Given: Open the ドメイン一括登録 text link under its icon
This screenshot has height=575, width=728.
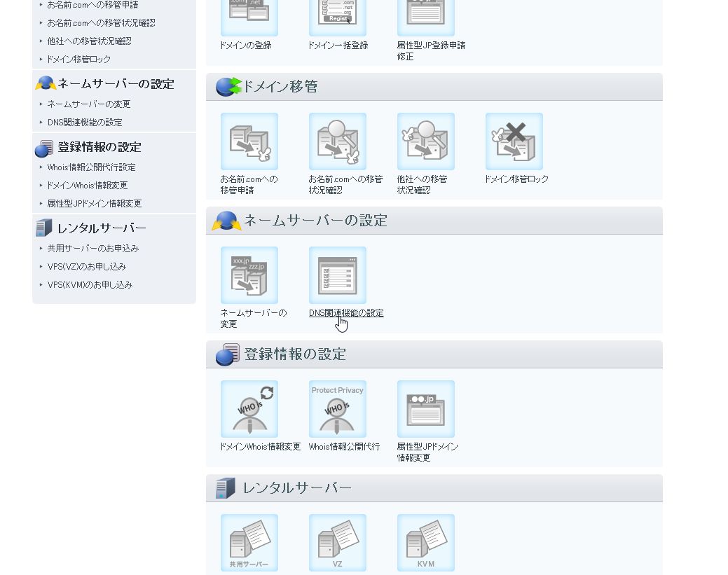Looking at the screenshot, I should point(338,46).
